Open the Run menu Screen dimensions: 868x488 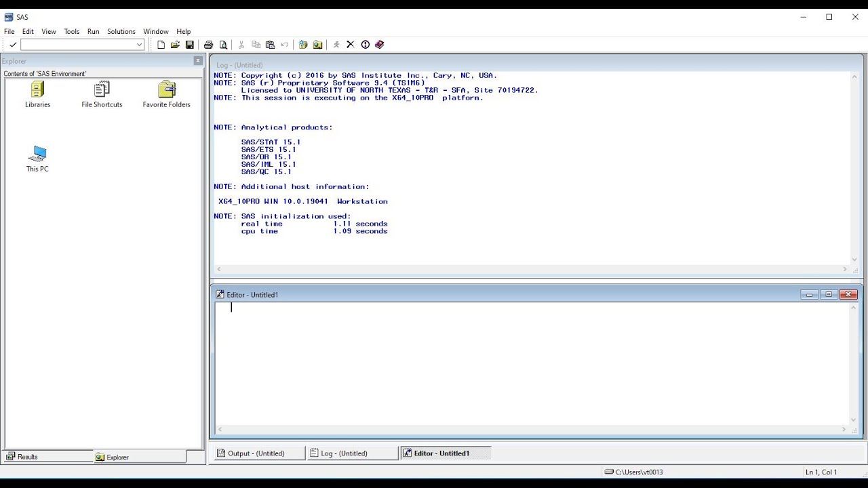(x=94, y=31)
